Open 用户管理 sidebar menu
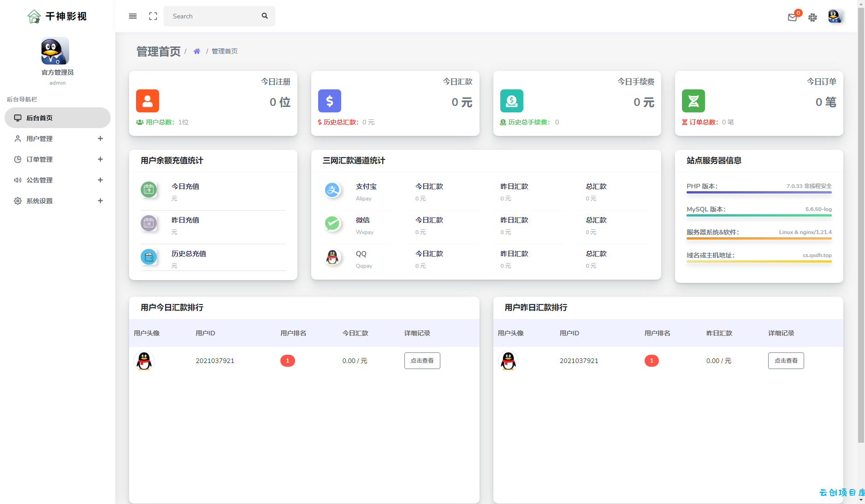865x504 pixels. tap(58, 139)
